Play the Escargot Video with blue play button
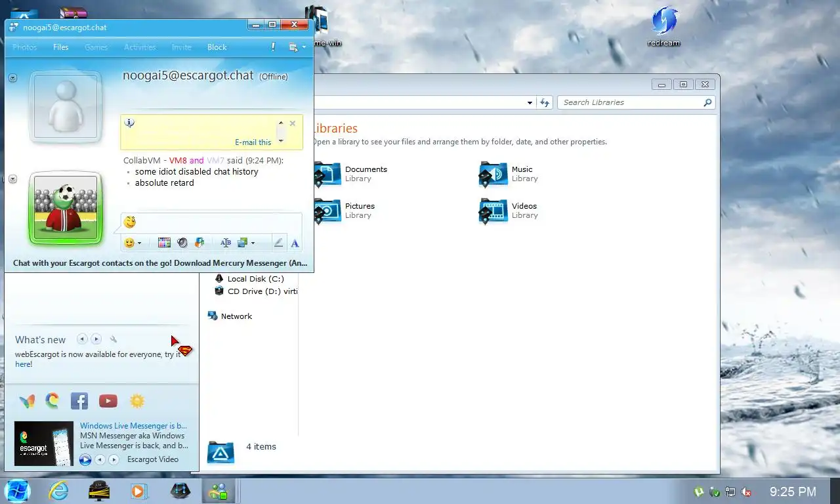840x504 pixels. click(x=85, y=460)
